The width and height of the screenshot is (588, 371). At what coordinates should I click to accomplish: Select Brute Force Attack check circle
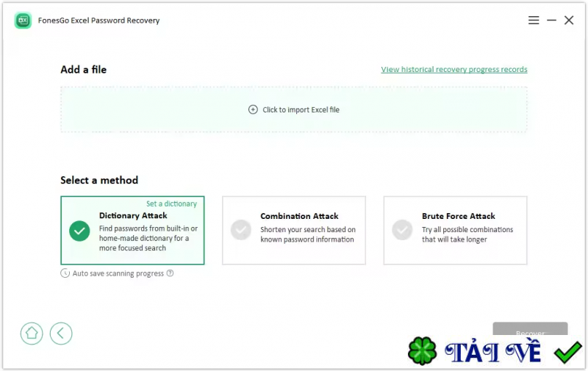[402, 230]
